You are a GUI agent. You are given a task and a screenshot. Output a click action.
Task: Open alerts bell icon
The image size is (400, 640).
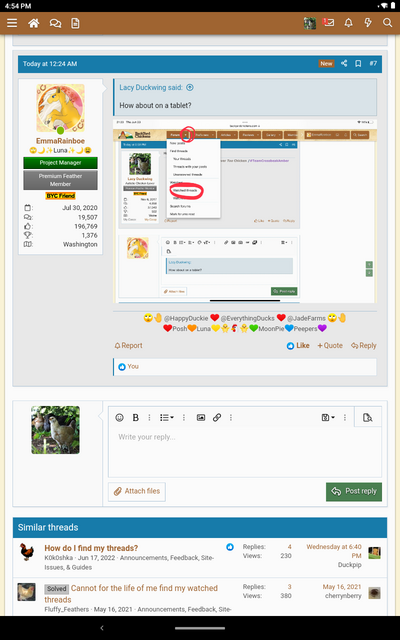pyautogui.click(x=348, y=23)
